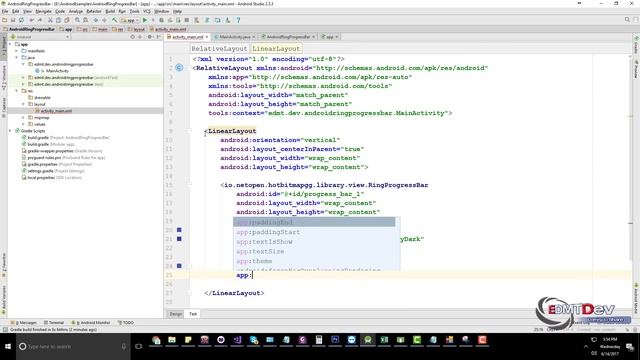Click the Find magnifier toolbar icon
The width and height of the screenshot is (640, 360).
77,20
